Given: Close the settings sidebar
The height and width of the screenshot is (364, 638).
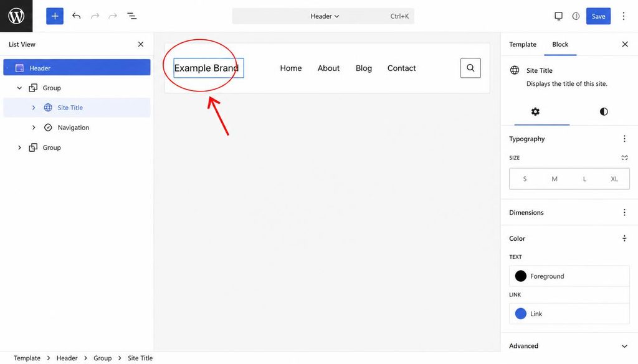Looking at the screenshot, I should click(x=625, y=44).
